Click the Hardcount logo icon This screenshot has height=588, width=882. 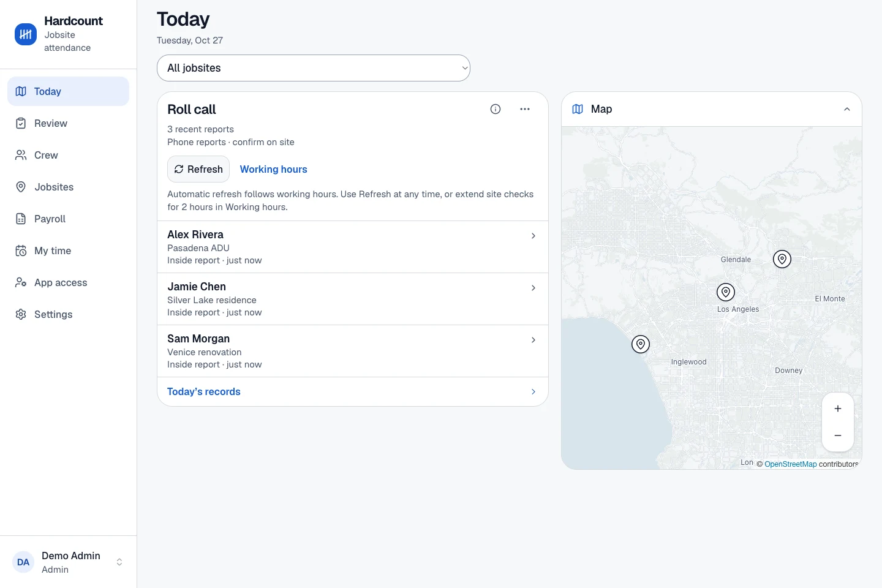pos(26,34)
